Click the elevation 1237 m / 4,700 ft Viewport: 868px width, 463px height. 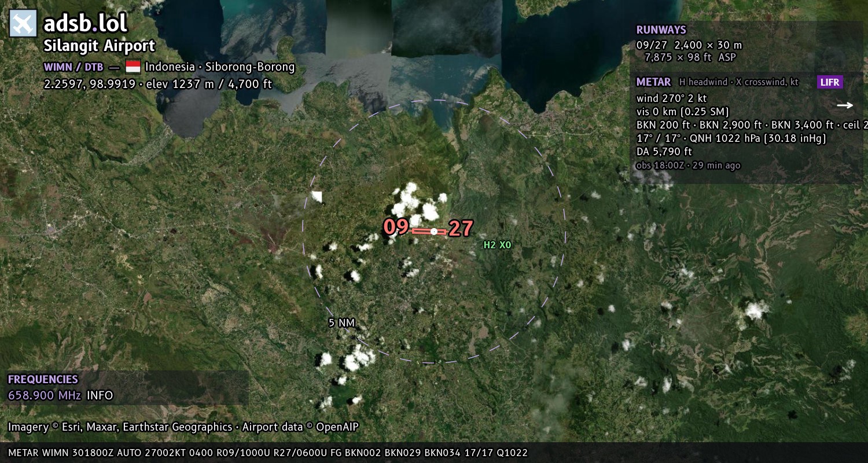coord(209,84)
